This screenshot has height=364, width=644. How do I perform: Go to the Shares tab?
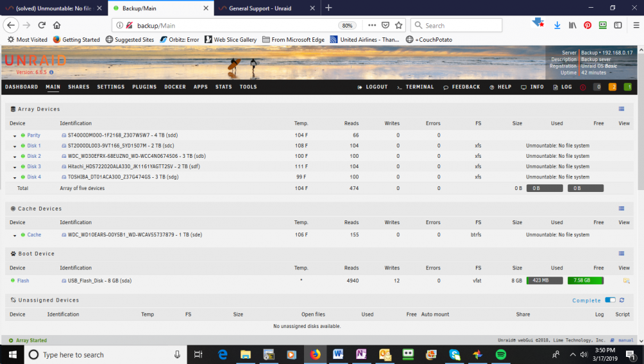click(79, 87)
